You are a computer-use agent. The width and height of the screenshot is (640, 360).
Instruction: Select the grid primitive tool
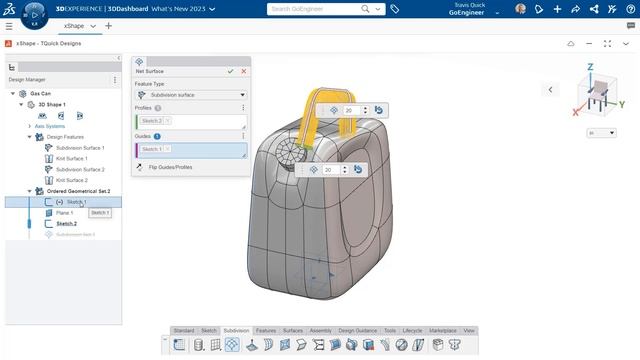point(216,345)
